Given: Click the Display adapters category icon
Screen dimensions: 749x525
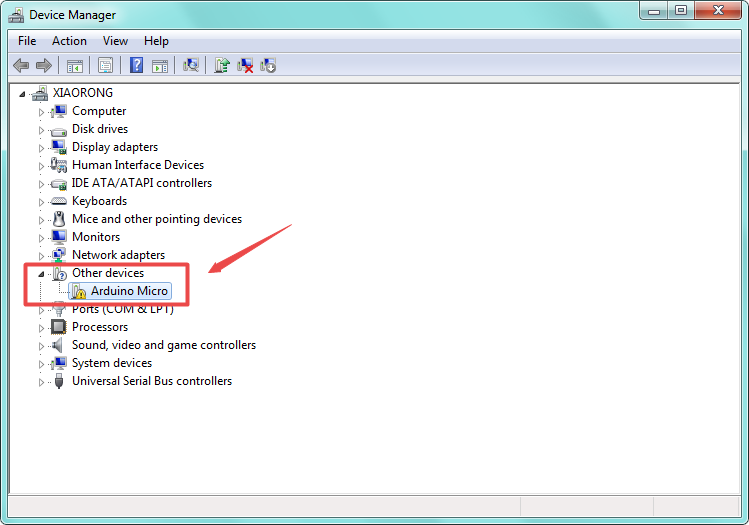Looking at the screenshot, I should pyautogui.click(x=59, y=147).
